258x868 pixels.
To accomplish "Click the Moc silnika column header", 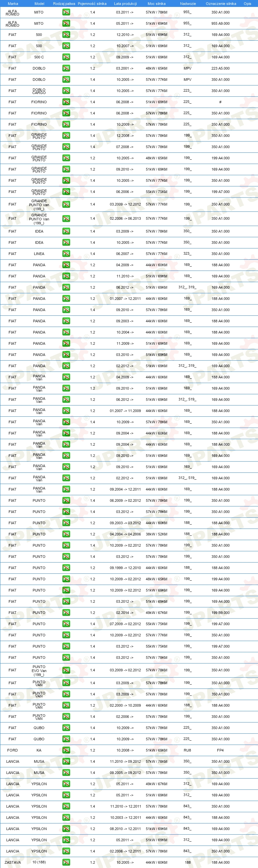I will coord(157,4).
